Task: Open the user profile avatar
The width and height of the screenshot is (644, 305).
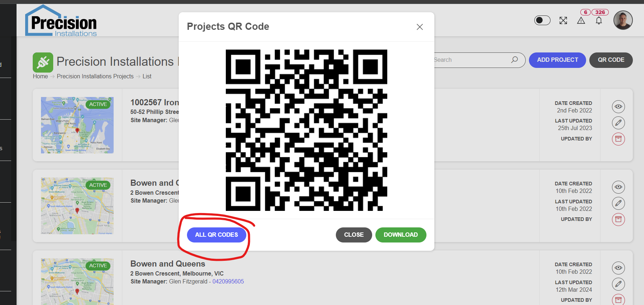Action: click(623, 20)
